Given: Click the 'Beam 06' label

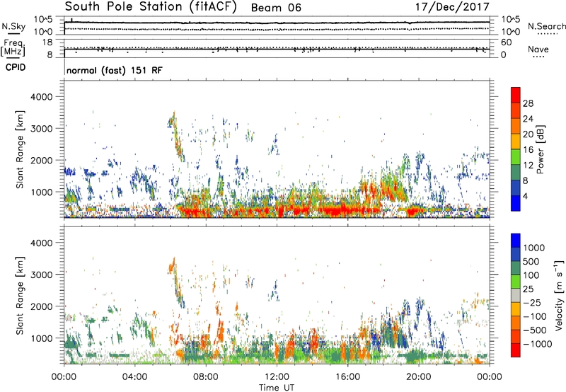Looking at the screenshot, I should pyautogui.click(x=276, y=8).
